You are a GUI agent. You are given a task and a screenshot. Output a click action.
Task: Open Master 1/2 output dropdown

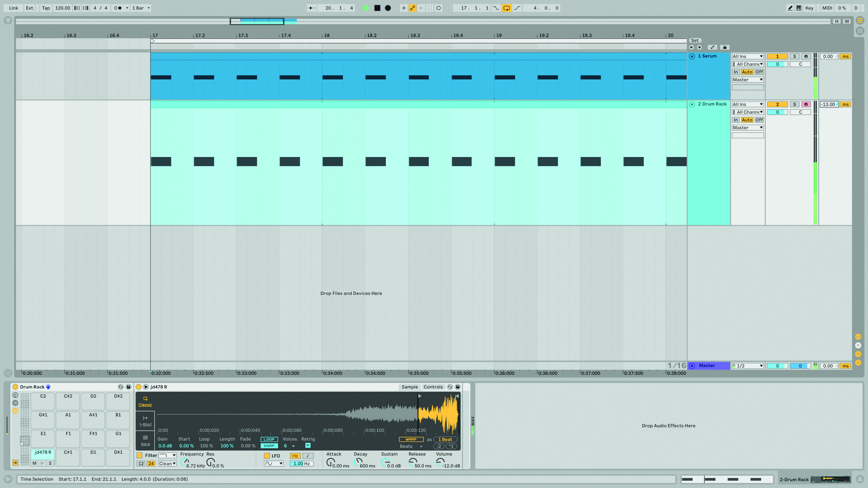pyautogui.click(x=747, y=366)
